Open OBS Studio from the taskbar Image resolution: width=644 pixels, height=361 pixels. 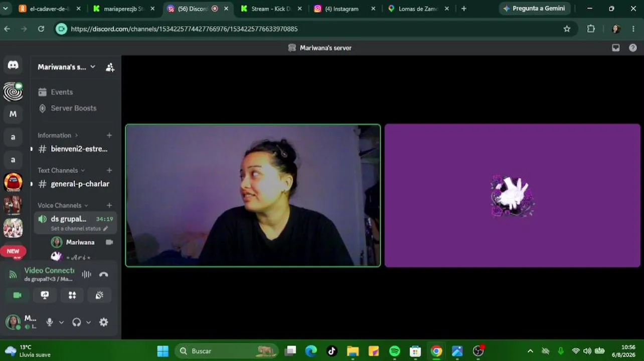coord(478,351)
